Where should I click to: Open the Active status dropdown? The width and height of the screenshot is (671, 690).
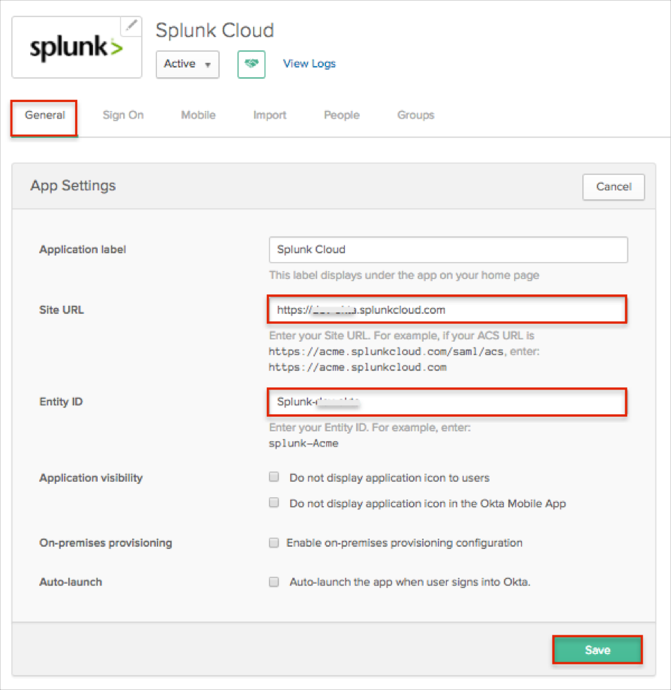[187, 64]
